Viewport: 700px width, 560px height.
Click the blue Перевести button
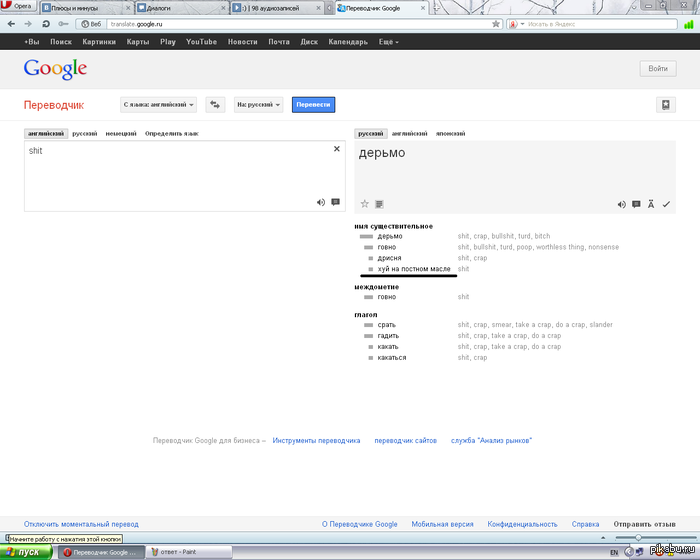pos(313,104)
